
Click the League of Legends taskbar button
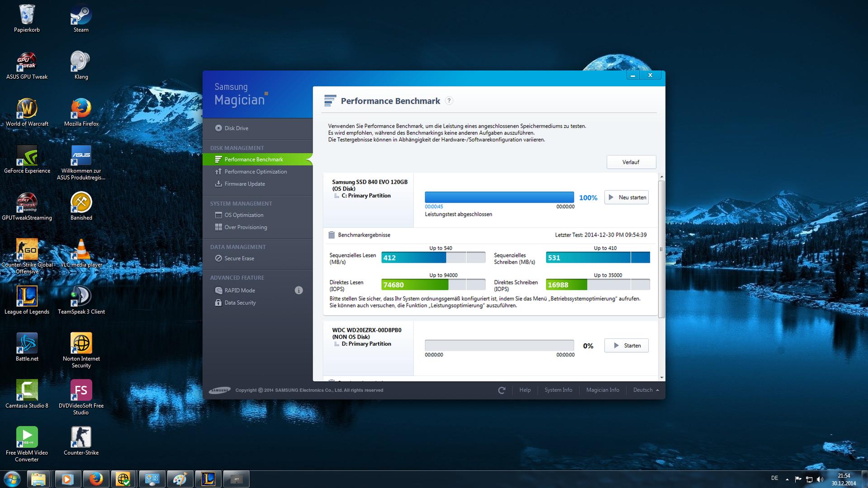coord(208,479)
